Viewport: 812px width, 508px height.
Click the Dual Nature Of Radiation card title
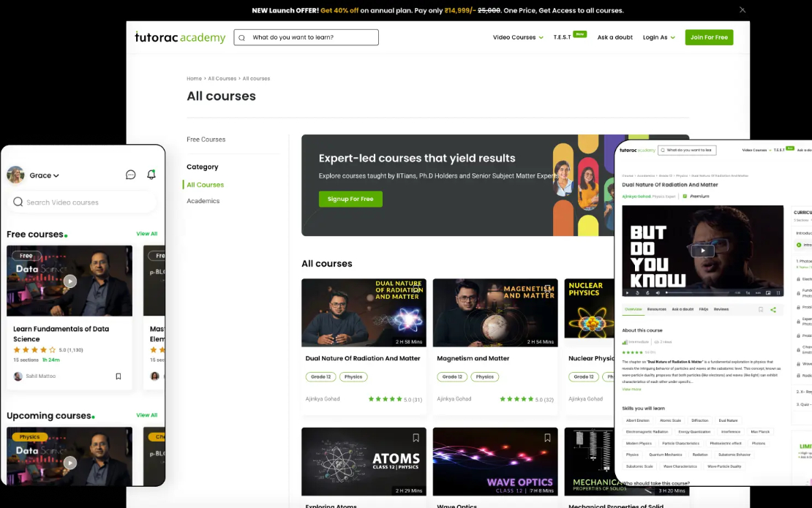tap(363, 358)
